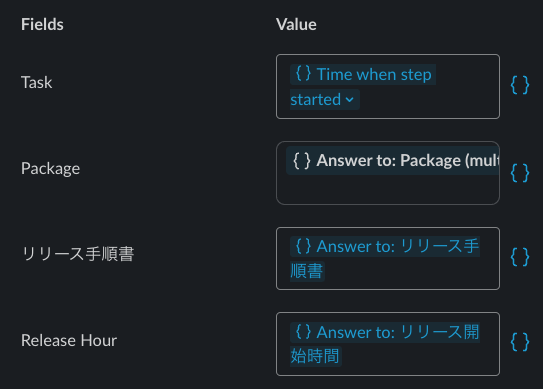The width and height of the screenshot is (543, 389).
Task: Click the Package field label
Action: (x=51, y=169)
